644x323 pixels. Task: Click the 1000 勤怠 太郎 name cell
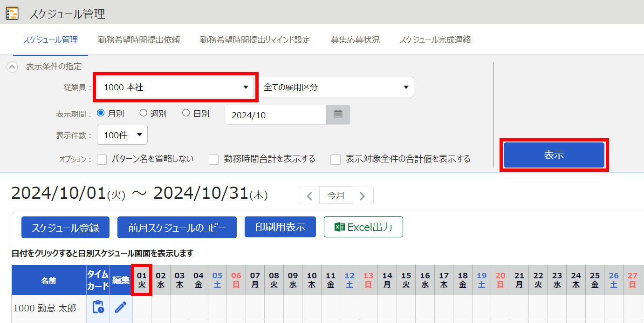click(49, 308)
